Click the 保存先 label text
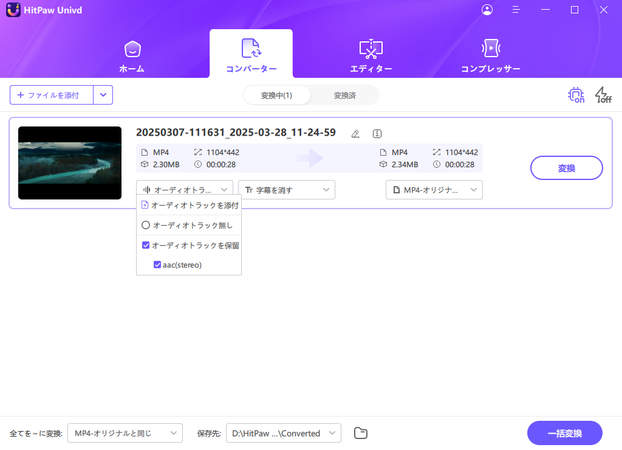The image size is (622, 450). [x=209, y=433]
